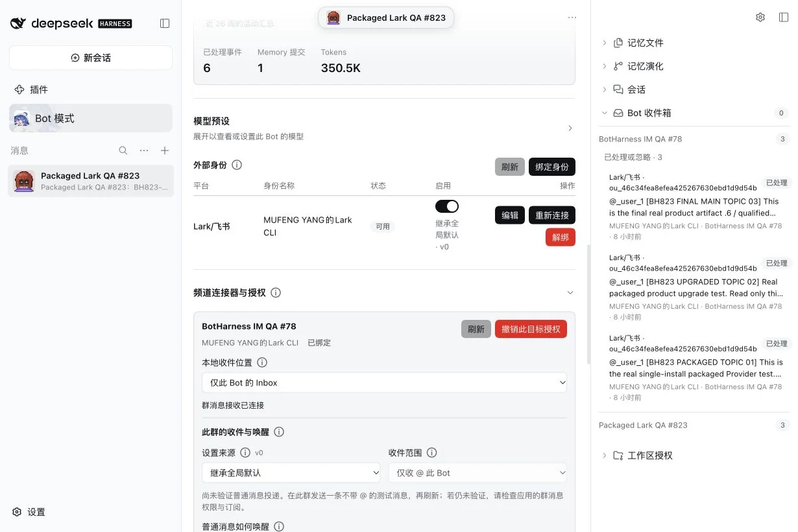Click 撤销此目标授权 button

click(531, 329)
